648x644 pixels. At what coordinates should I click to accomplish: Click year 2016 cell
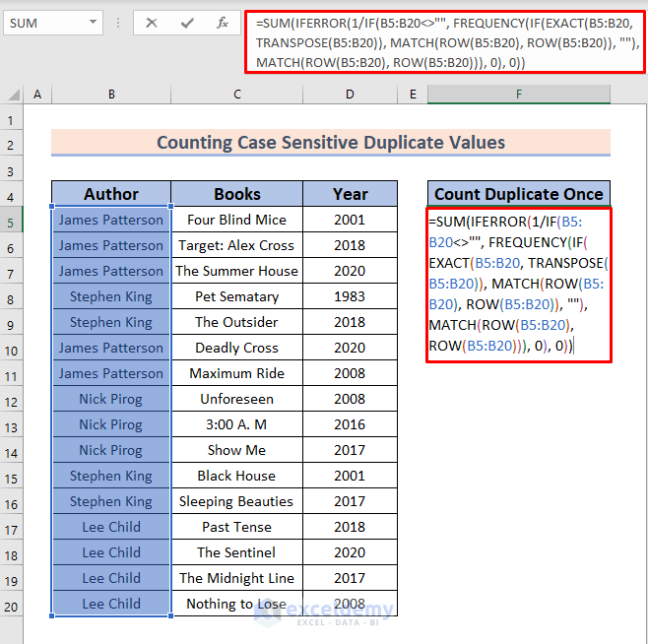350,424
